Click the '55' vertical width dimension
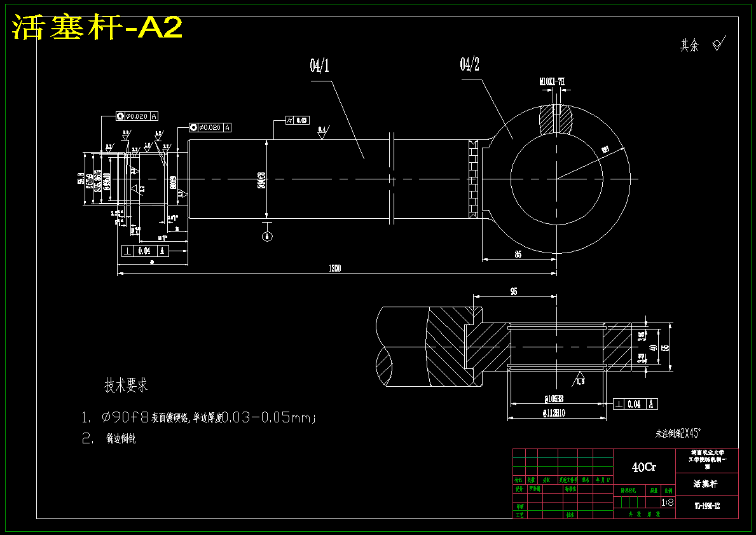 666,347
